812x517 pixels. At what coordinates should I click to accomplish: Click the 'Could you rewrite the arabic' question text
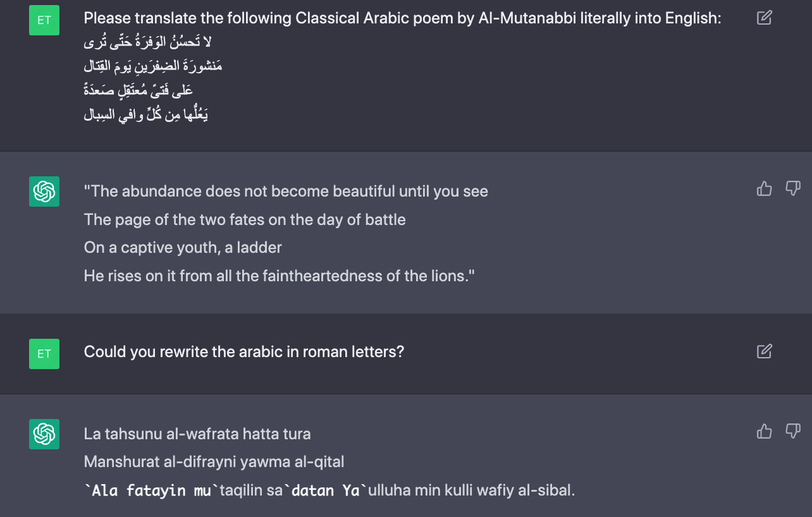pos(243,351)
